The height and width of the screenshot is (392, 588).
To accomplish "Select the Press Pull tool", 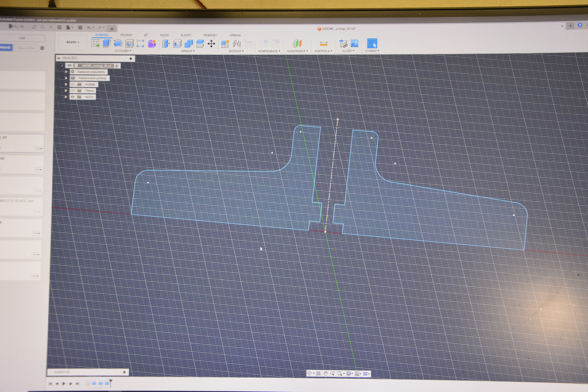I will (166, 44).
